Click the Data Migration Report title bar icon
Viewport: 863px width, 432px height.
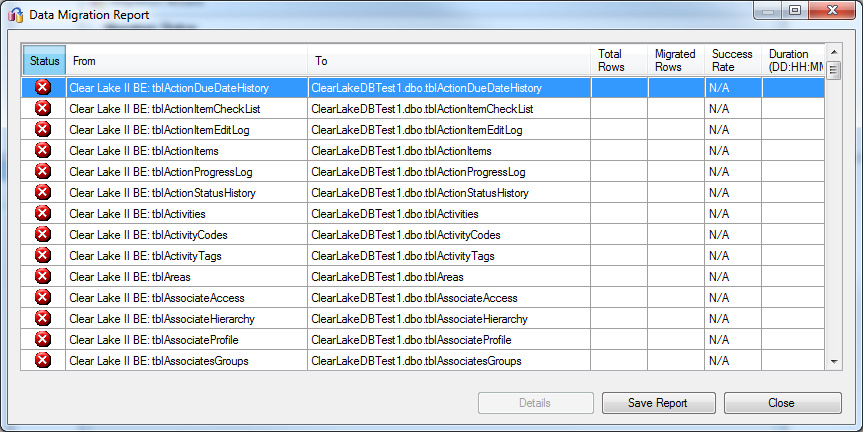coord(16,14)
